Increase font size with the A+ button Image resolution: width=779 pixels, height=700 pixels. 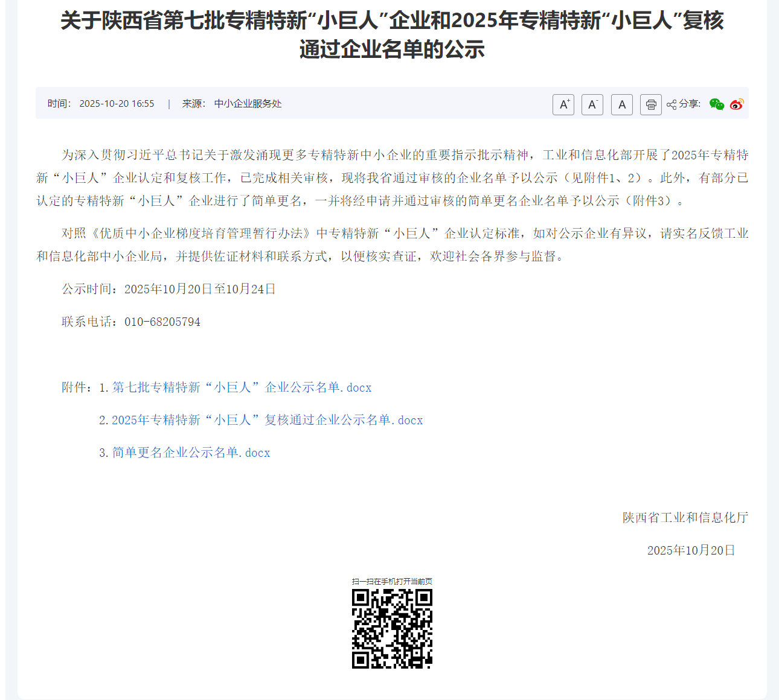pyautogui.click(x=563, y=104)
